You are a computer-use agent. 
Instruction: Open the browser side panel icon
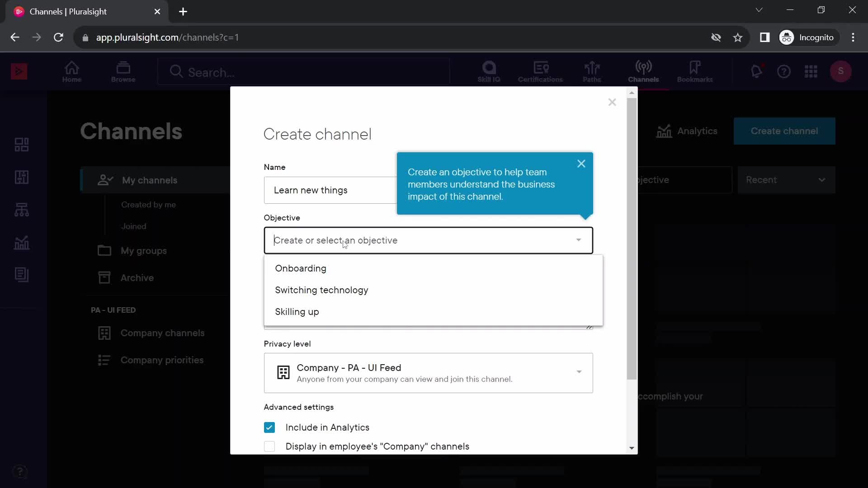[765, 38]
